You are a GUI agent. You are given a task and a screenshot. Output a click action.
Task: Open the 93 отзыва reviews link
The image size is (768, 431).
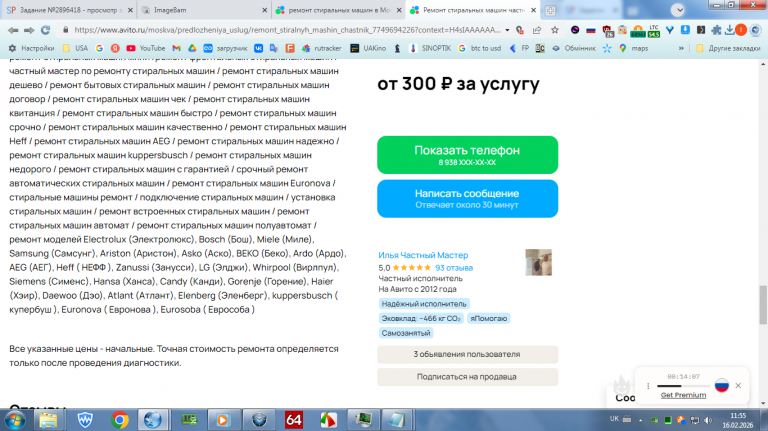(454, 268)
